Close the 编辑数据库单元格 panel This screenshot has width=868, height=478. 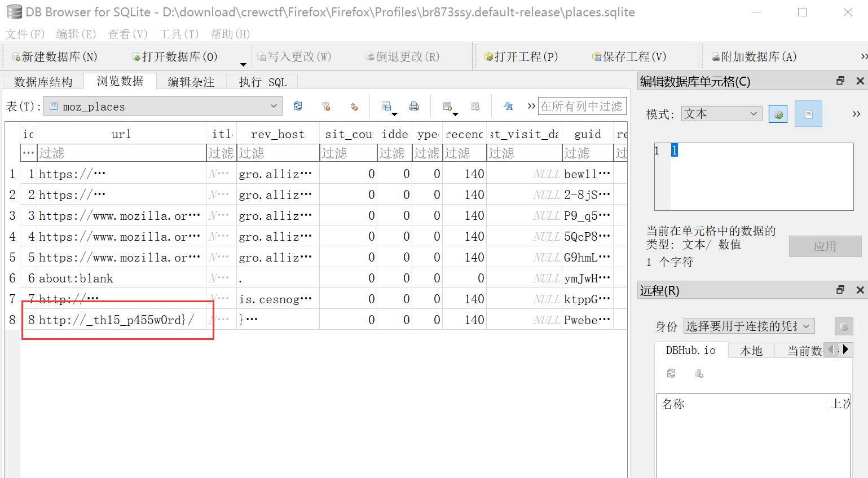860,81
